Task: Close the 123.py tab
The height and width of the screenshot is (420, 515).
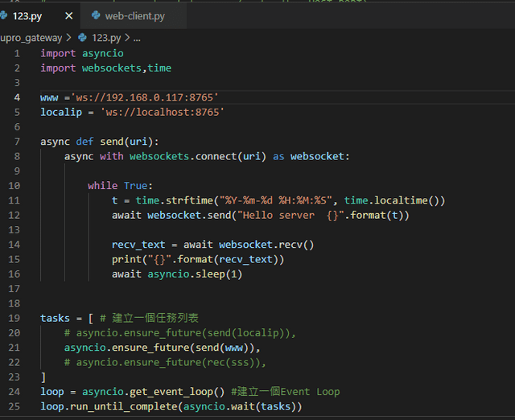Action: point(69,16)
